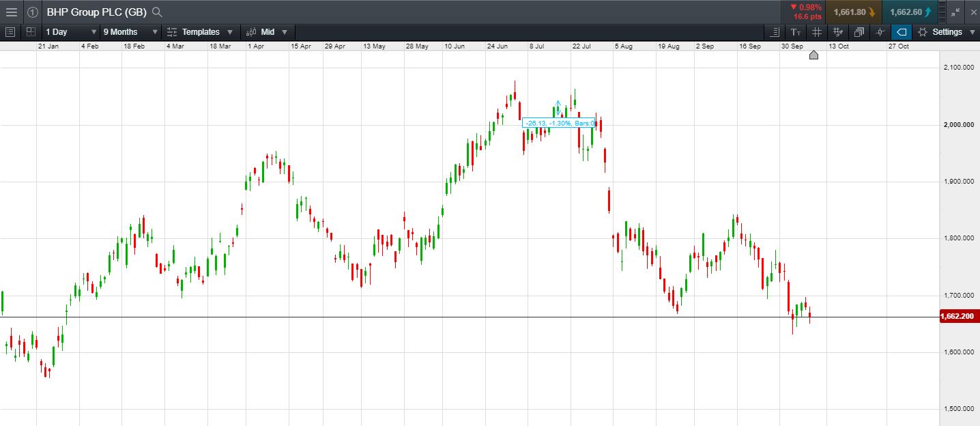
Task: Open the Mid price type dropdown
Action: (x=267, y=32)
